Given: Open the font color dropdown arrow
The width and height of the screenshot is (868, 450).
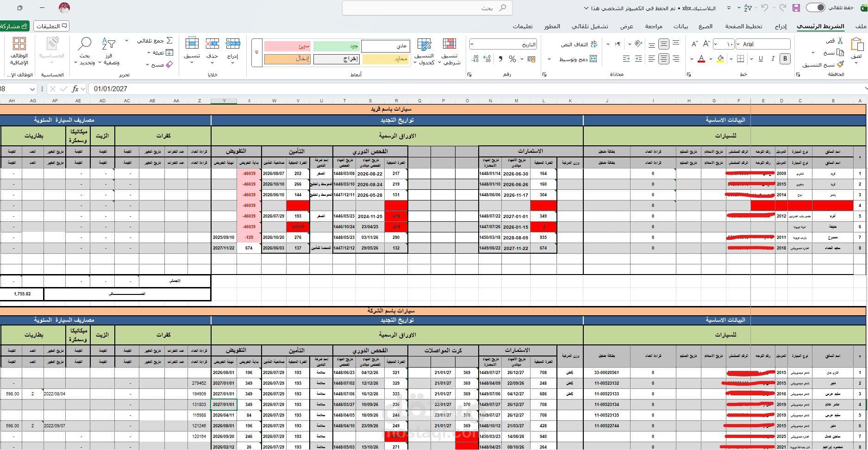Looking at the screenshot, I should pyautogui.click(x=692, y=59).
